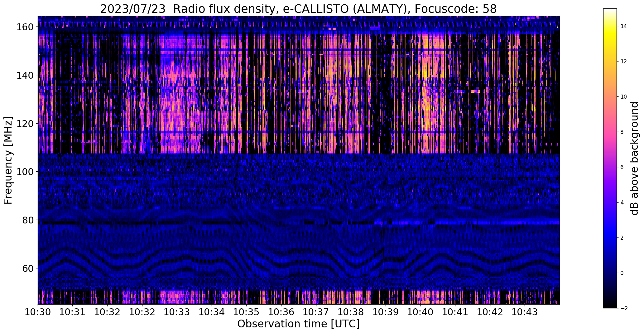
Task: Click the colorbar tick label 14
Action: click(x=624, y=26)
